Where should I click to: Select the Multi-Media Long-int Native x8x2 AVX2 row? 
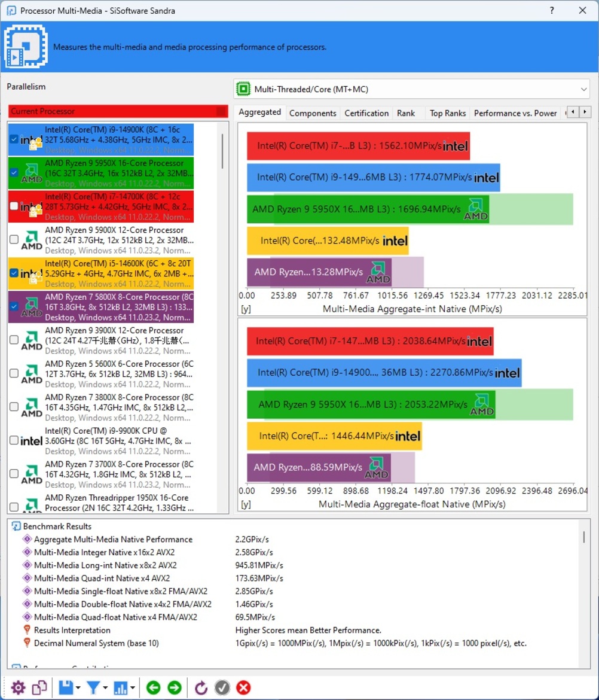click(x=293, y=565)
